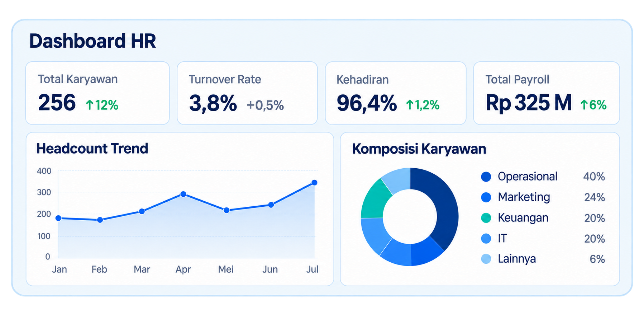Viewport: 644px width, 314px height.
Task: Click the 400 y-axis label
Action: click(44, 171)
